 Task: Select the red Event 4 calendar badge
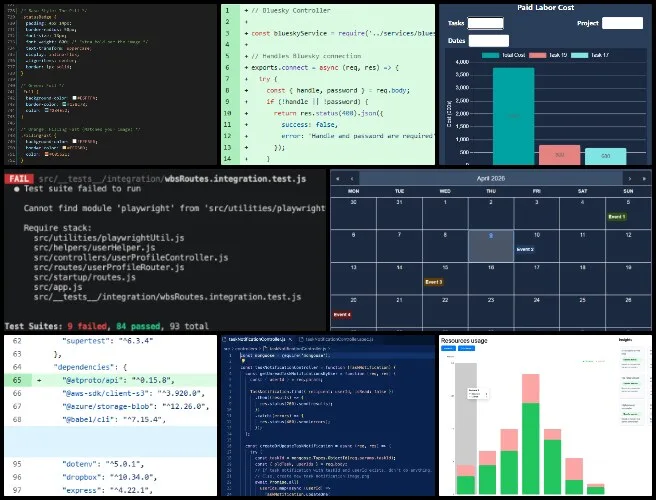click(342, 315)
